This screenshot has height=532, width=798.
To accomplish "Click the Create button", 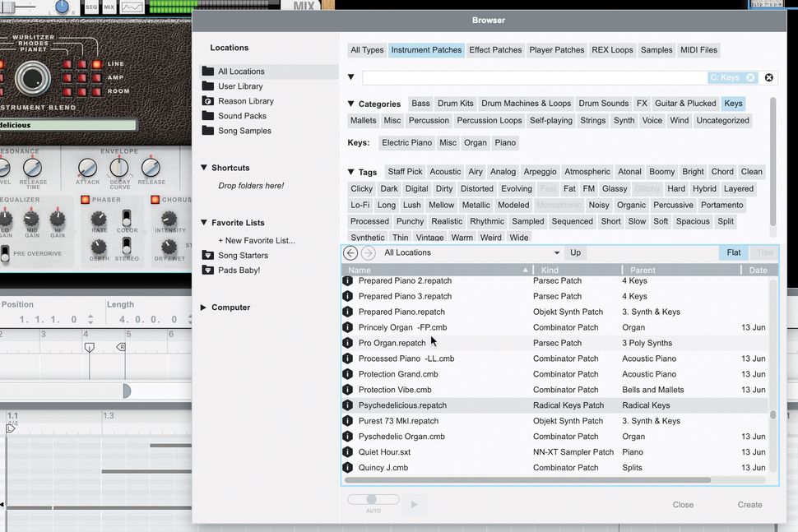I will (749, 504).
